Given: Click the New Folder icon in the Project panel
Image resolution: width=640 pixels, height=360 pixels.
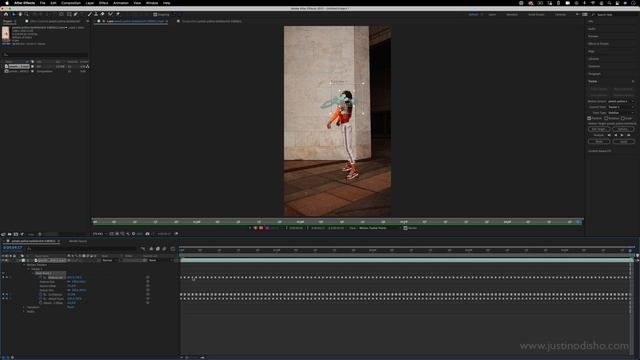Looking at the screenshot, I should tap(9, 234).
